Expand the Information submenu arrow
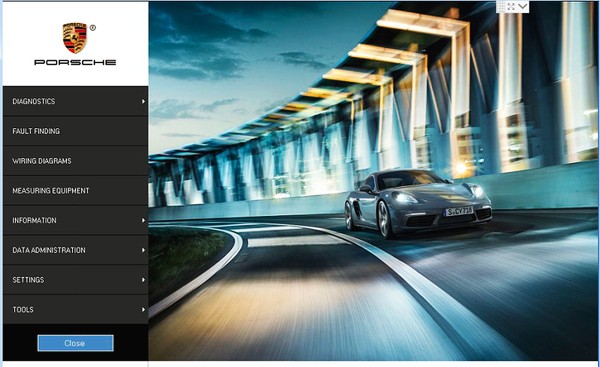This screenshot has height=367, width=600. click(143, 220)
